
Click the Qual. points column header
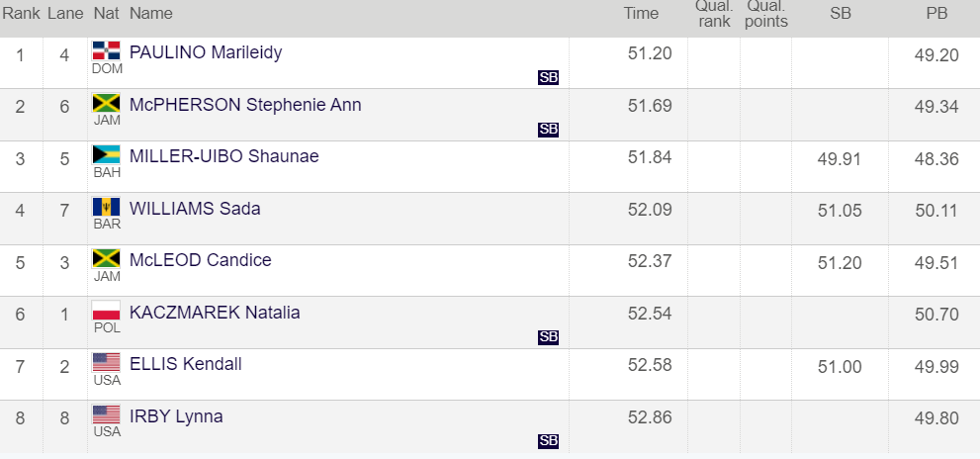(x=766, y=13)
